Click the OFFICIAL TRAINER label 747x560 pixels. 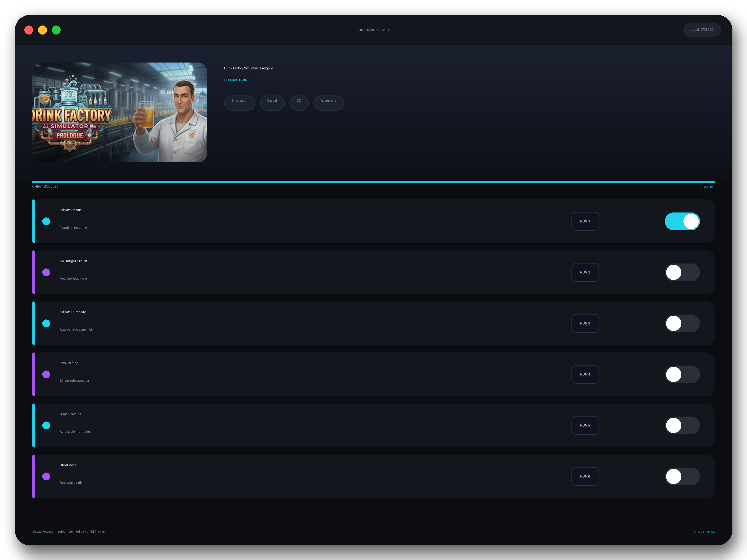(237, 80)
